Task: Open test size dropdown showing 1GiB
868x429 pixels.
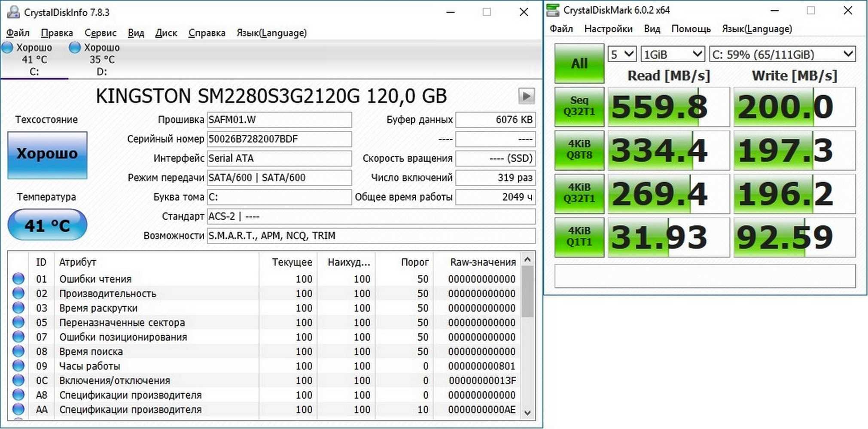Action: [673, 54]
